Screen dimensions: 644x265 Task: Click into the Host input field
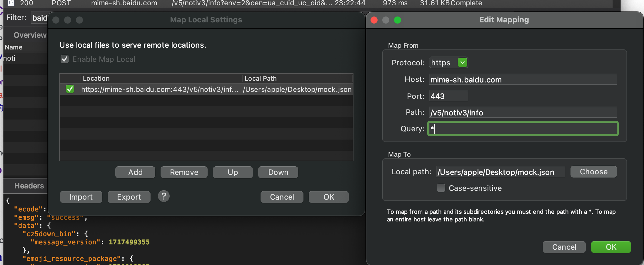point(523,79)
